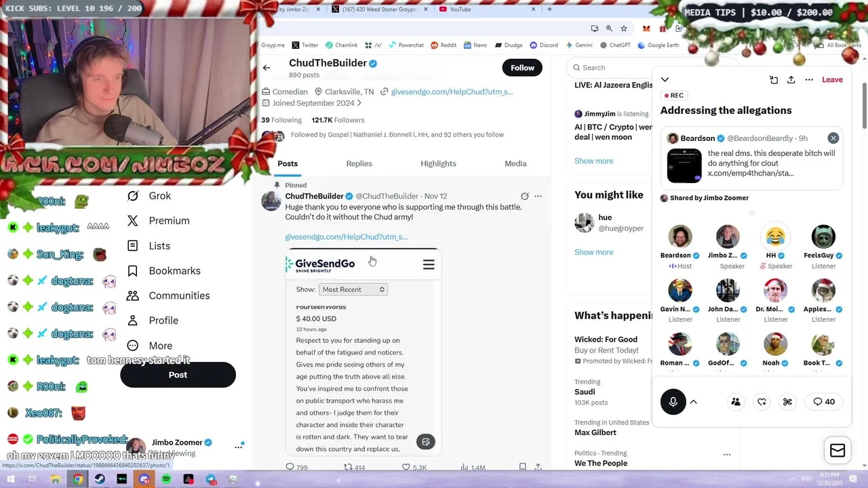Image resolution: width=868 pixels, height=488 pixels.
Task: Click the scissors clip icon in Space
Action: pos(787,402)
